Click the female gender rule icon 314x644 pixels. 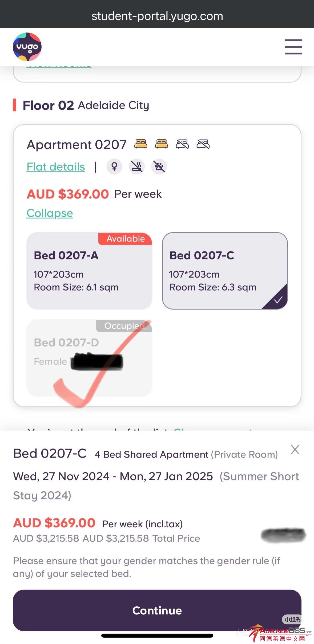click(114, 167)
